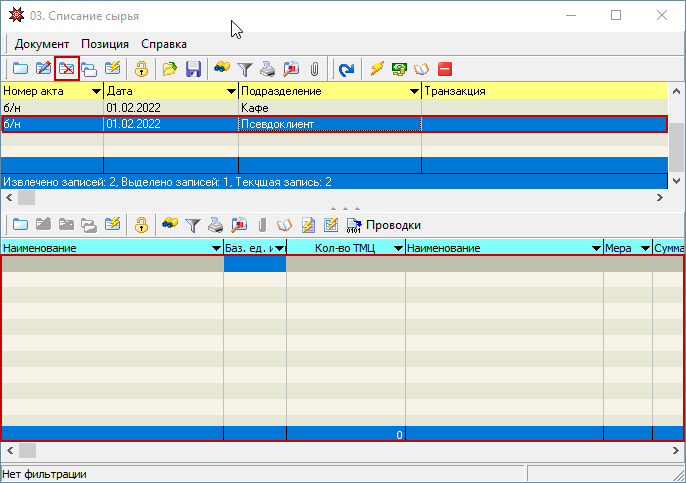
Task: Expand the Номер акта column dropdown
Action: click(96, 91)
